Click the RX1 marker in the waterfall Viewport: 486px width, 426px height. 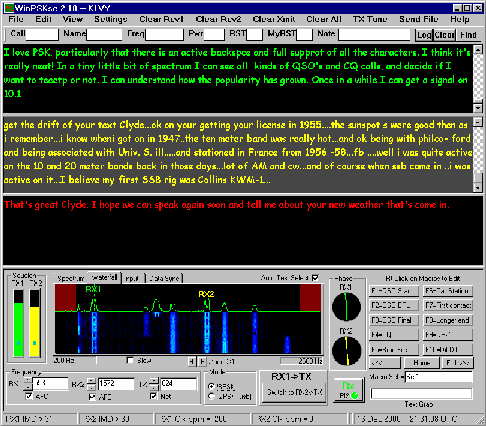coord(93,290)
